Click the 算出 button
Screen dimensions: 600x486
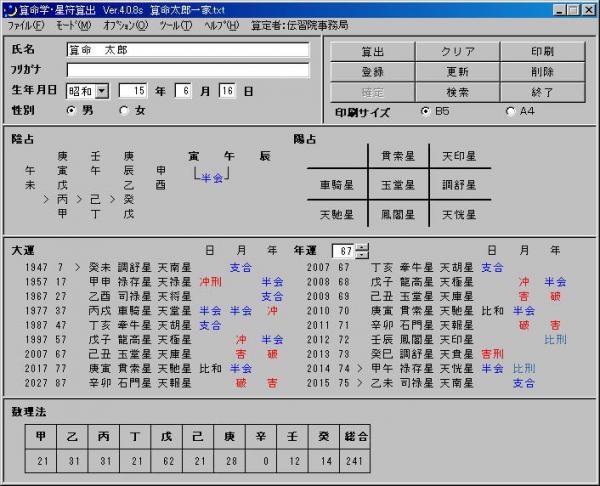(x=372, y=51)
